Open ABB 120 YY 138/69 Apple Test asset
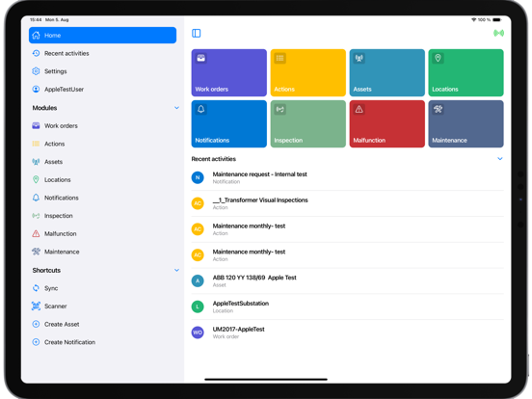Screen dimensions: 532x399 tap(347, 280)
